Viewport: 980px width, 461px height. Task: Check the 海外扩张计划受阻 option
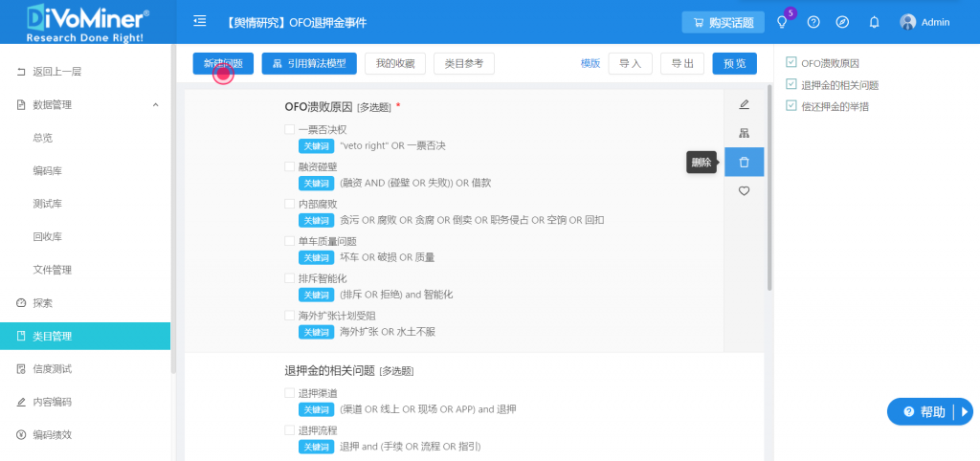coord(289,315)
